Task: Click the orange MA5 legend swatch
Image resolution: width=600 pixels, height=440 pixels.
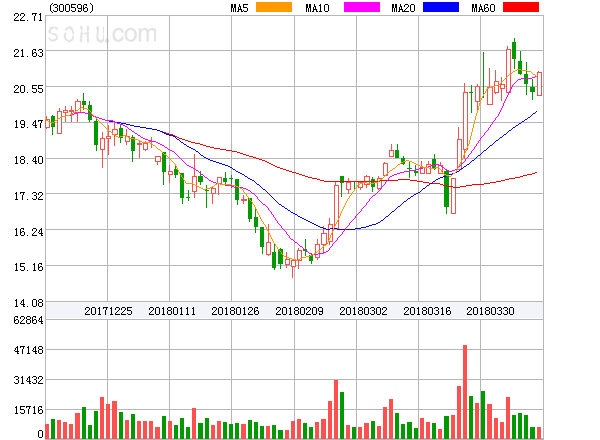Action: click(x=274, y=7)
